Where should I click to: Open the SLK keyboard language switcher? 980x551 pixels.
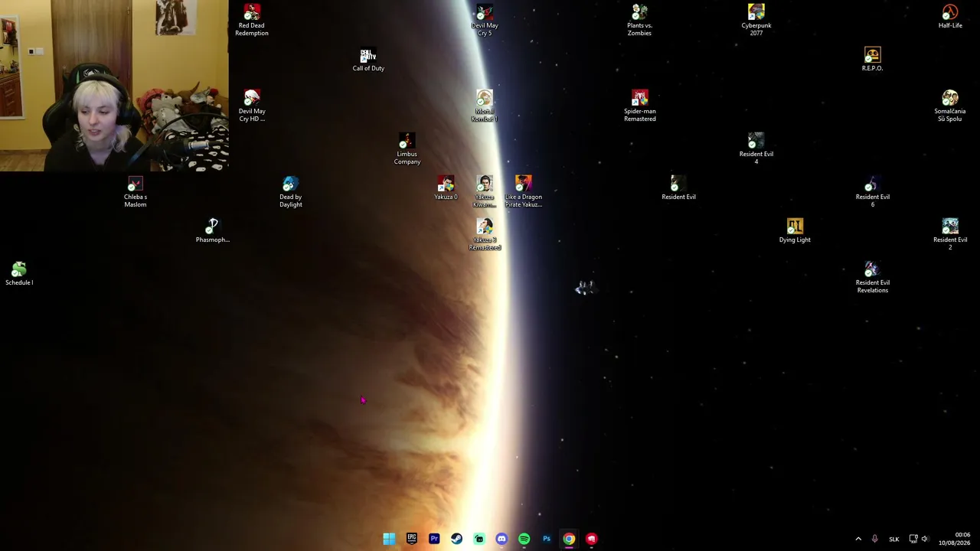[893, 539]
